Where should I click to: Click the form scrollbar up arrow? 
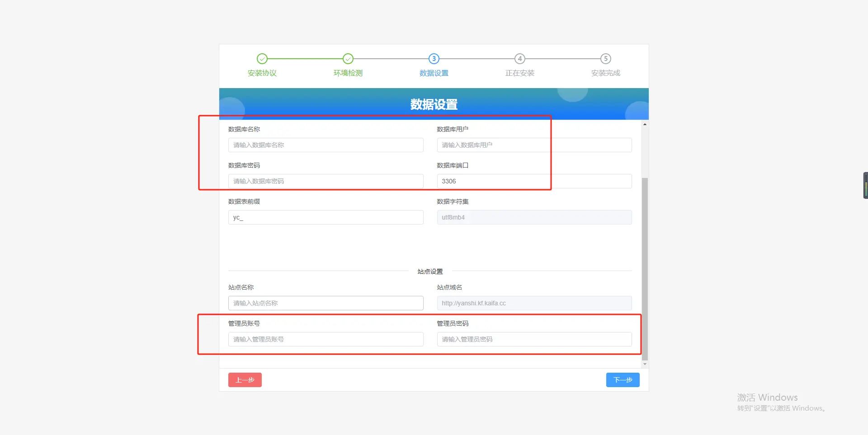pyautogui.click(x=645, y=124)
